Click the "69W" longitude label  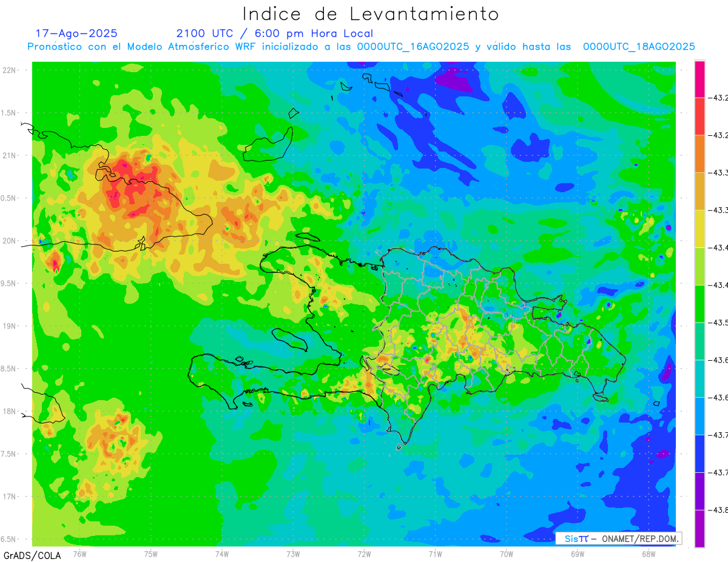coord(578,554)
